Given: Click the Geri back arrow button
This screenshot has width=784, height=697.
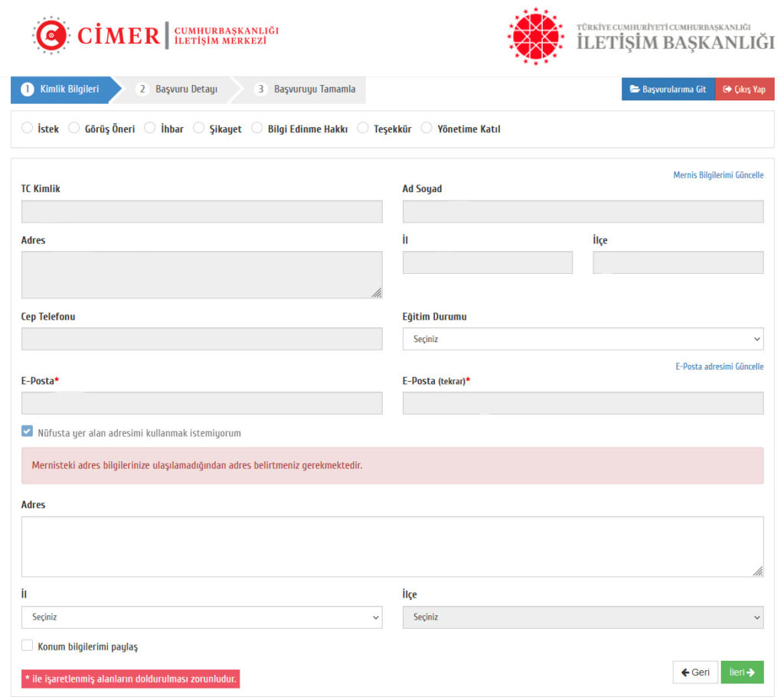Looking at the screenshot, I should [695, 673].
